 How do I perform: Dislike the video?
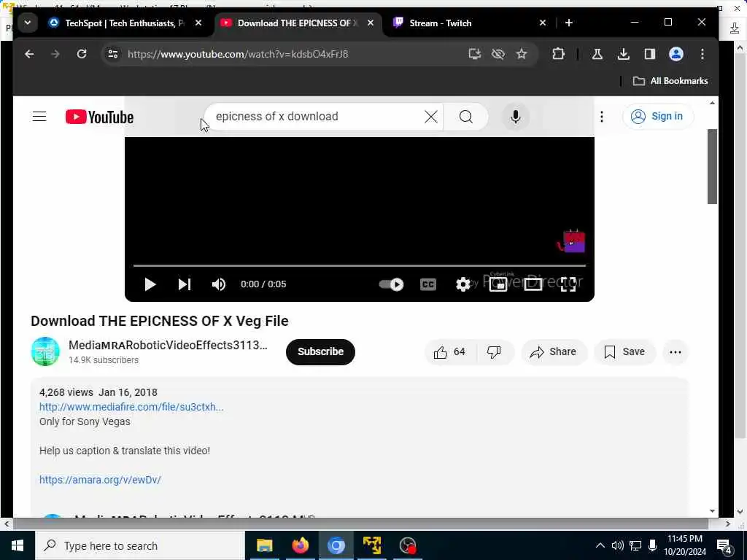pos(494,352)
